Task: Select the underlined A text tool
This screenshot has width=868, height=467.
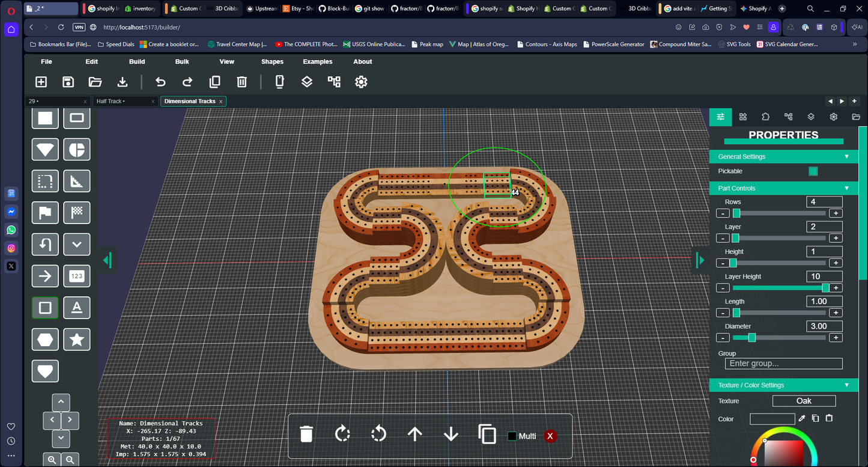Action: 77,308
